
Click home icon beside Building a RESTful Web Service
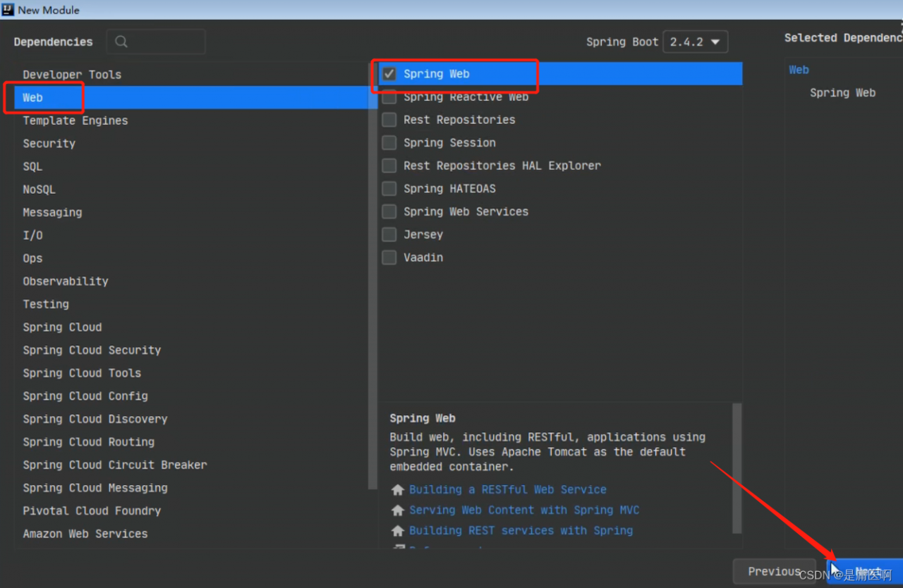398,489
